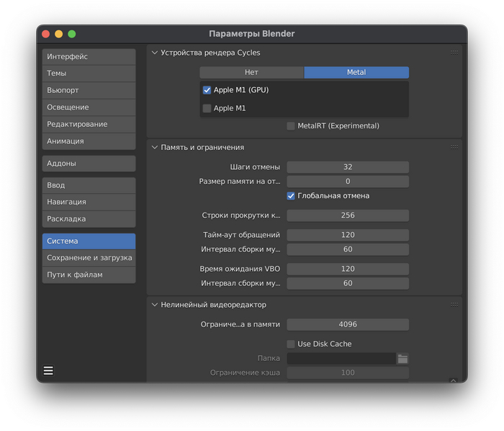Open the Аддоны preferences tab
Image resolution: width=504 pixels, height=431 pixels.
(89, 164)
